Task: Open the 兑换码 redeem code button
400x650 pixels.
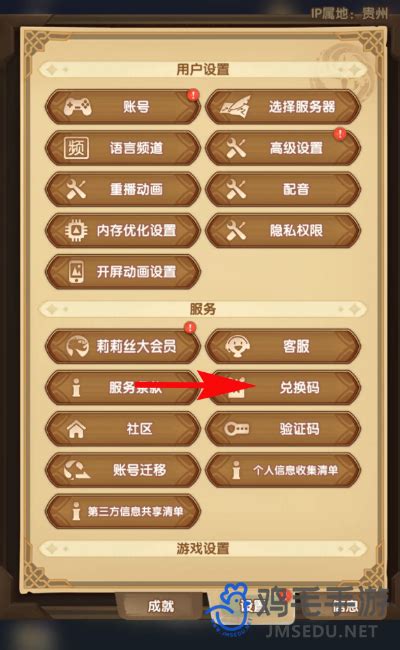Action: (283, 387)
